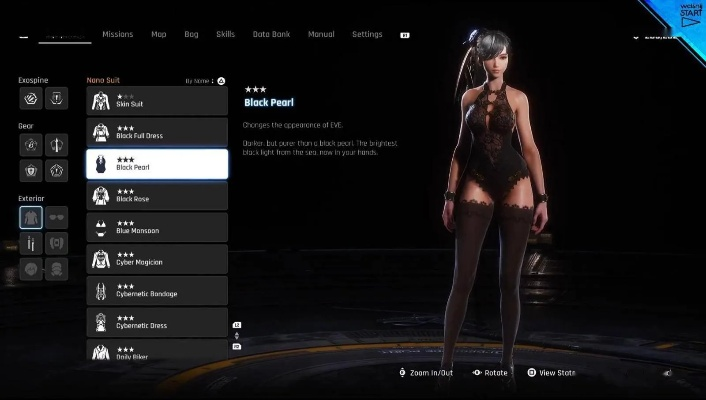Click the second Exospine slot icon
This screenshot has width=706, height=400.
[57, 98]
